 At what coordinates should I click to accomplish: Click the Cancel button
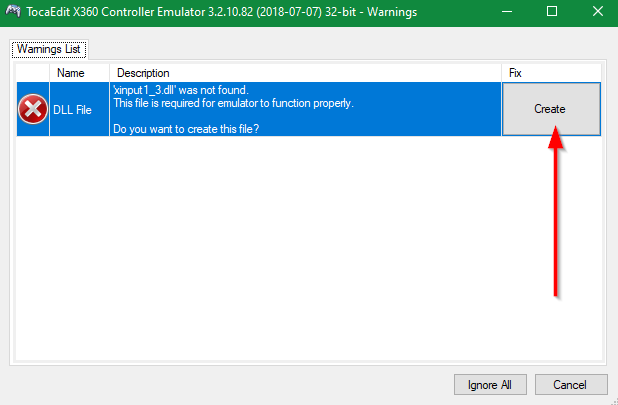tap(571, 385)
